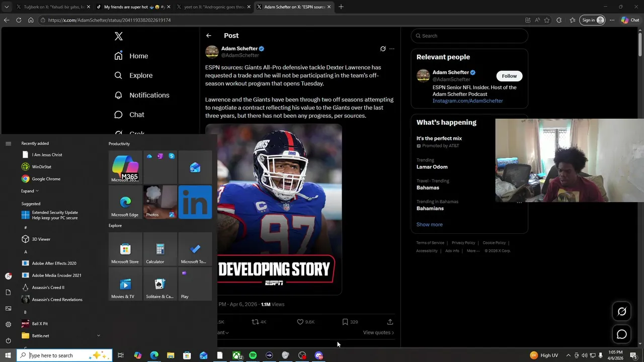Click the Edge Sign in button
This screenshot has width=644, height=362.
click(x=593, y=20)
